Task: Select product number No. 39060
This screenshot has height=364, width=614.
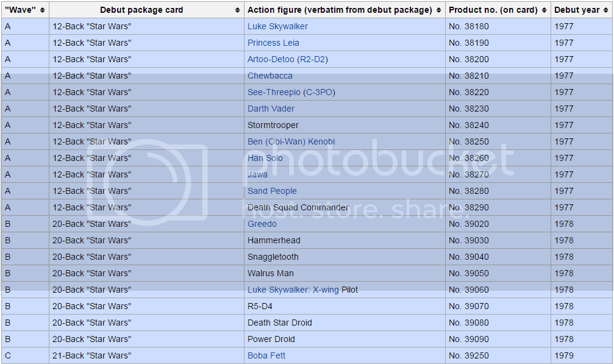Action: (469, 290)
